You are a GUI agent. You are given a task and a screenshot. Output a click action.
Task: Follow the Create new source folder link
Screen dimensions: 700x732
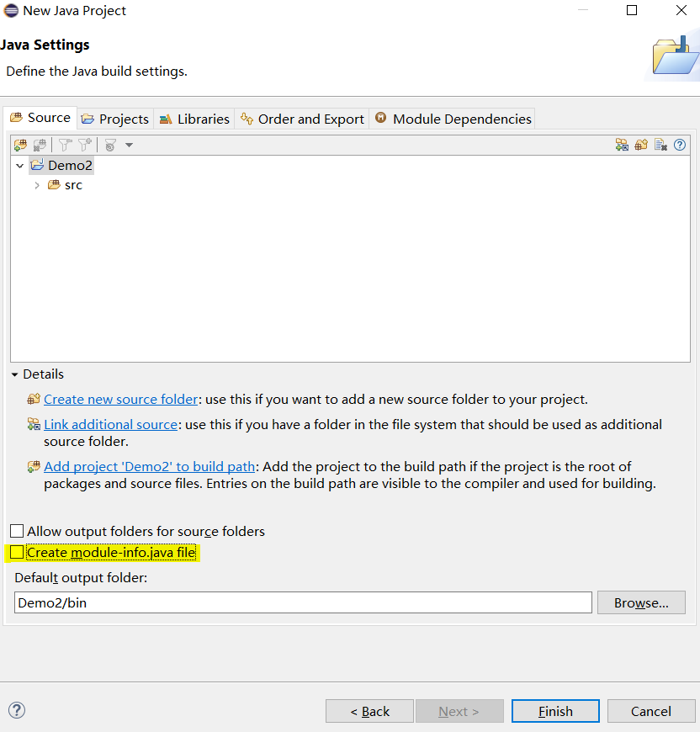click(x=121, y=399)
